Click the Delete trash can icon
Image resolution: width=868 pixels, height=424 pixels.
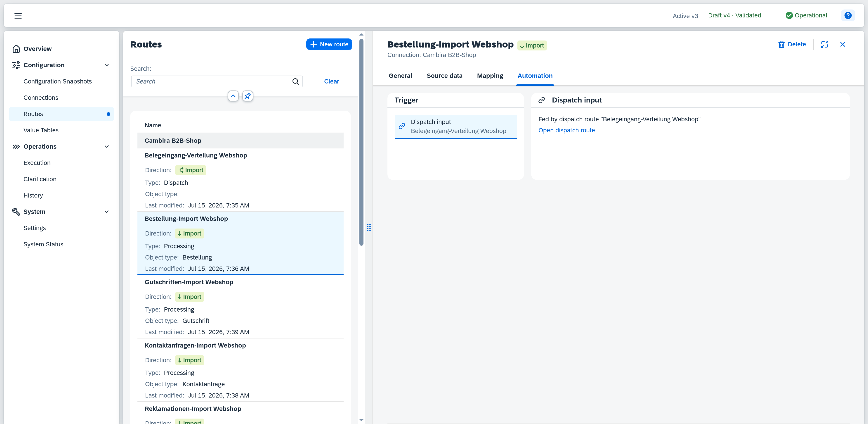[781, 45]
